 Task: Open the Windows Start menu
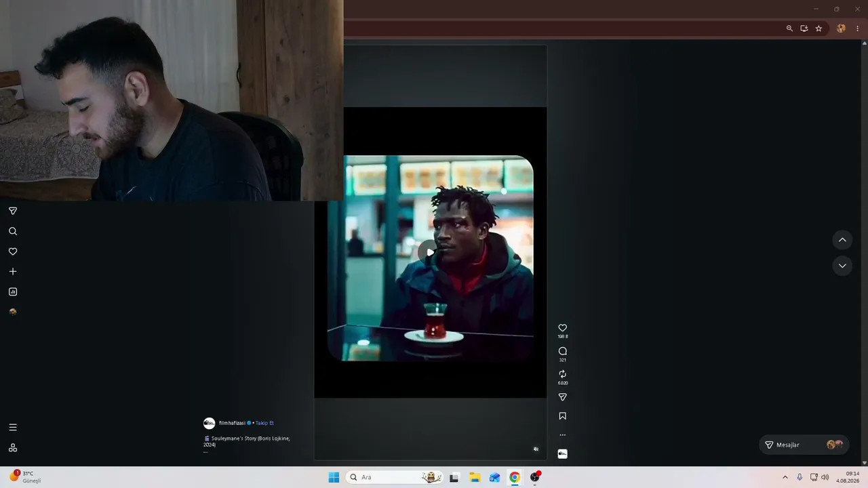(334, 477)
